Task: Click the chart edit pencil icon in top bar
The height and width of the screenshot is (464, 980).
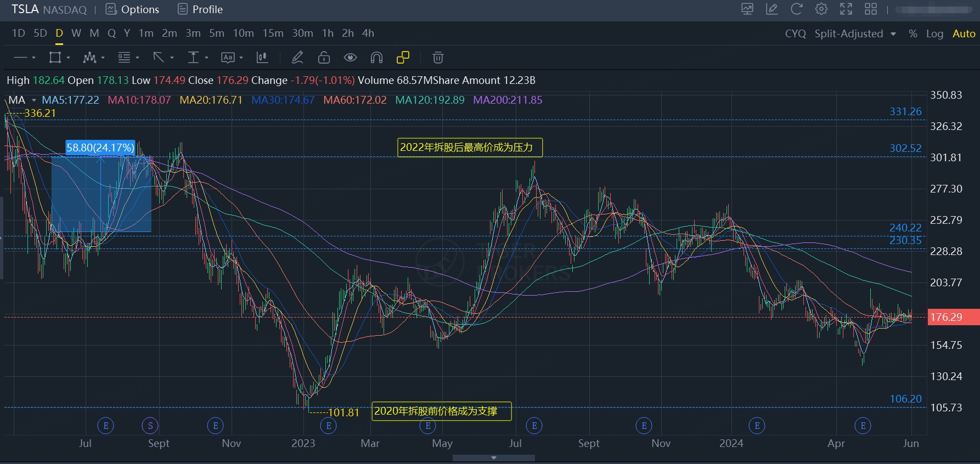Action: coord(772,9)
